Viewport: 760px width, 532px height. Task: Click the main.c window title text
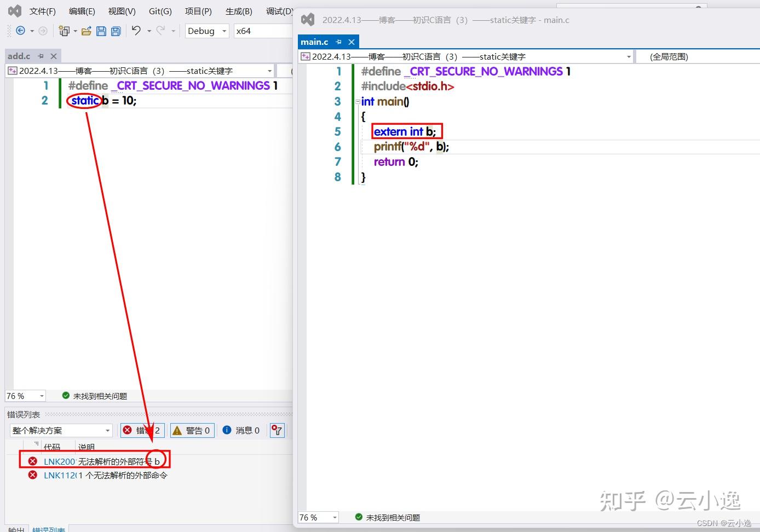click(446, 20)
